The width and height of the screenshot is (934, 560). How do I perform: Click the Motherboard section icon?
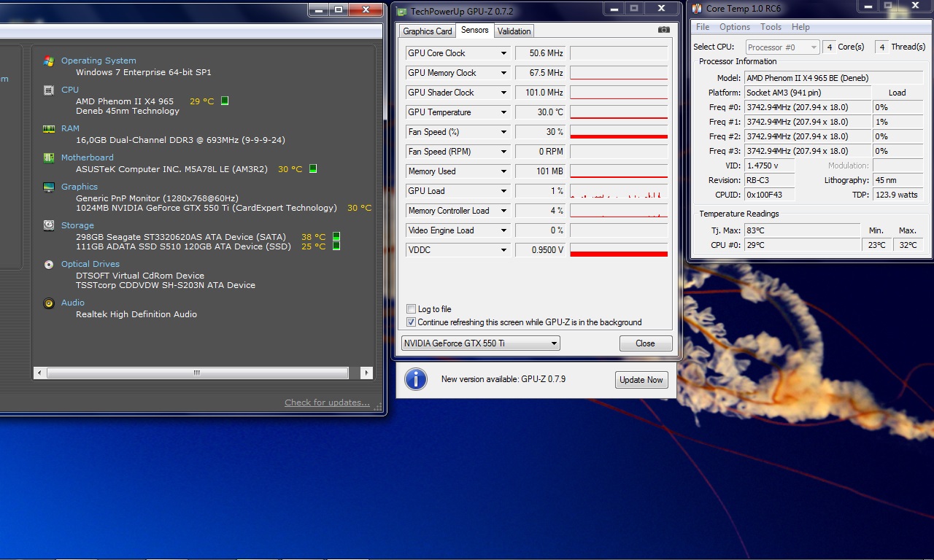point(49,157)
